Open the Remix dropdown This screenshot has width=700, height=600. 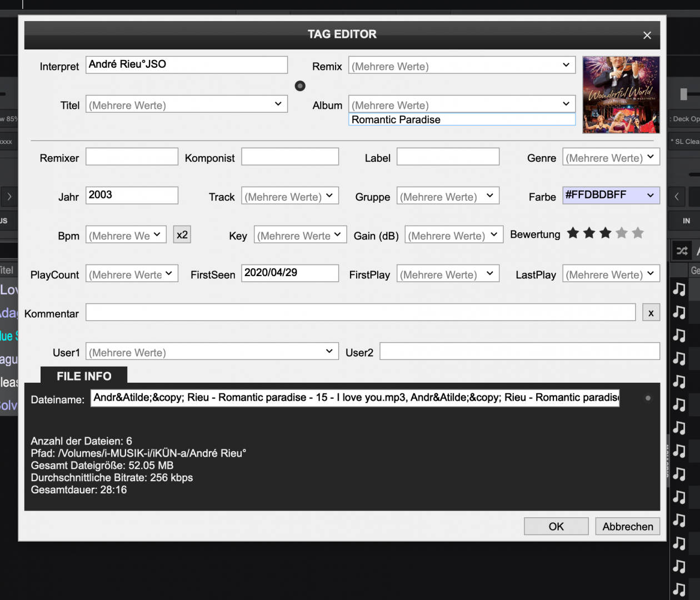click(x=566, y=65)
